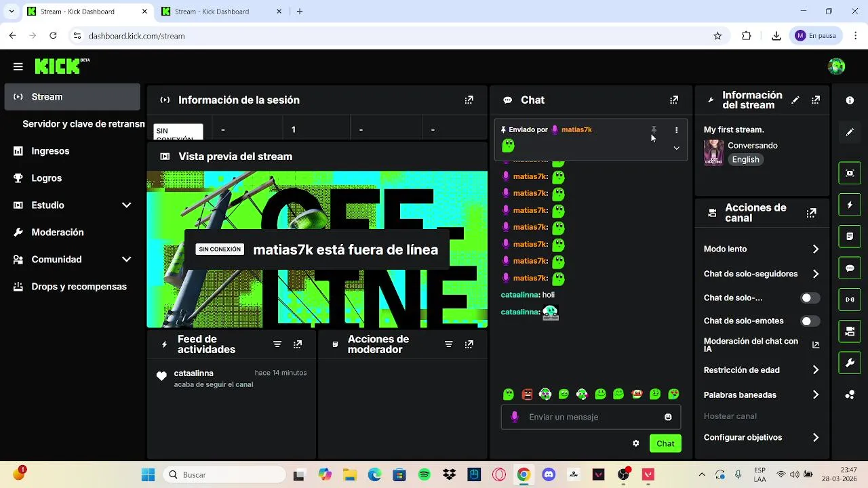Open Restricción de edad settings
The image size is (868, 488).
pos(762,370)
